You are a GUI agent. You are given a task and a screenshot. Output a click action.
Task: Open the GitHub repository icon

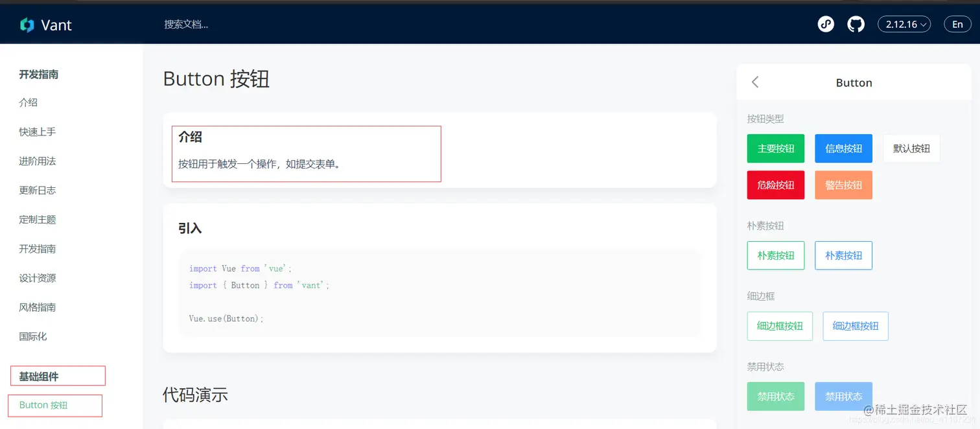point(856,25)
